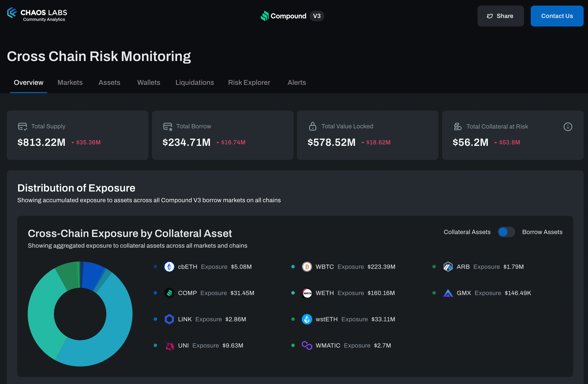Click the Total Supply card icon
This screenshot has width=588, height=384.
pos(22,126)
